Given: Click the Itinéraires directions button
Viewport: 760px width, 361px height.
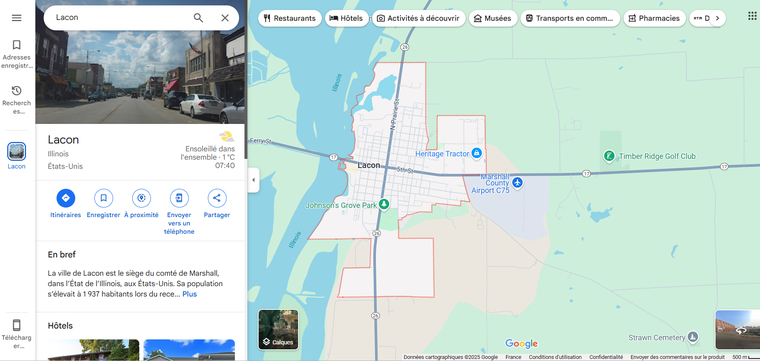Looking at the screenshot, I should tap(65, 204).
